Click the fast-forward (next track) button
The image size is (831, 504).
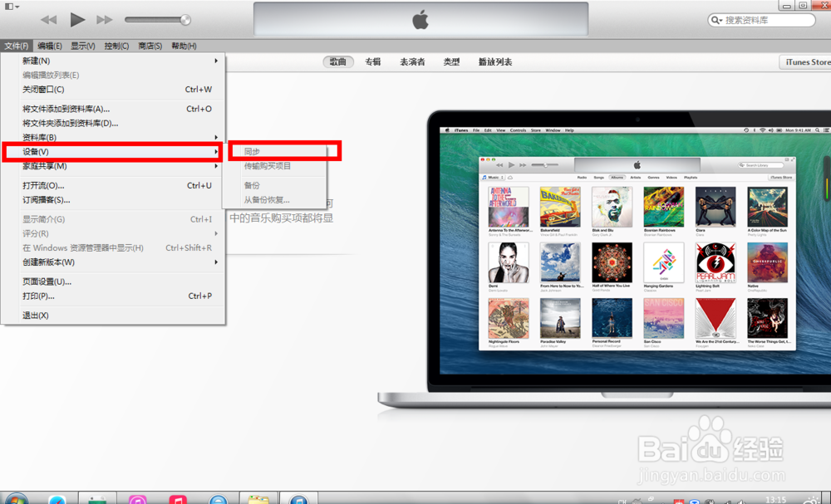(105, 20)
